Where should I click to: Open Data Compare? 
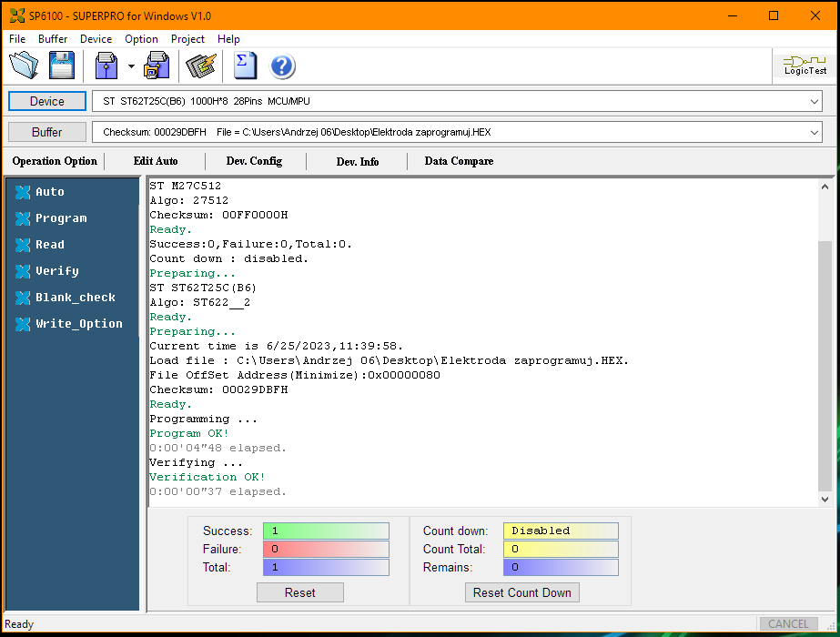459,161
